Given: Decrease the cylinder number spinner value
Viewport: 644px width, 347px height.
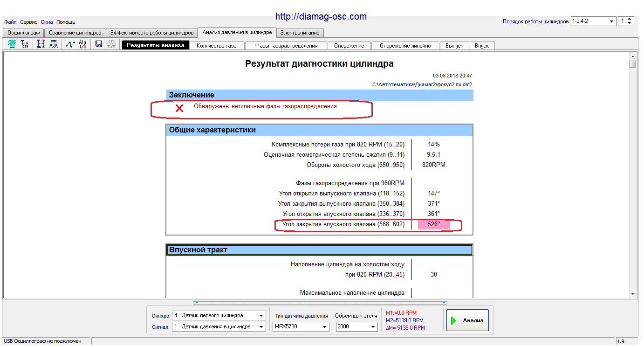Looking at the screenshot, I should [630, 23].
